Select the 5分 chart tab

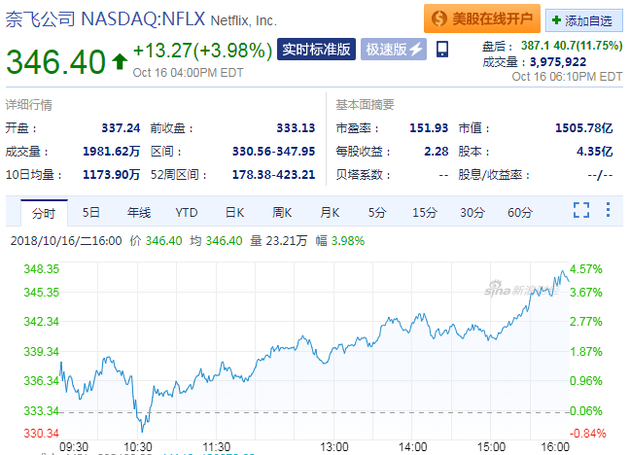[x=377, y=212]
